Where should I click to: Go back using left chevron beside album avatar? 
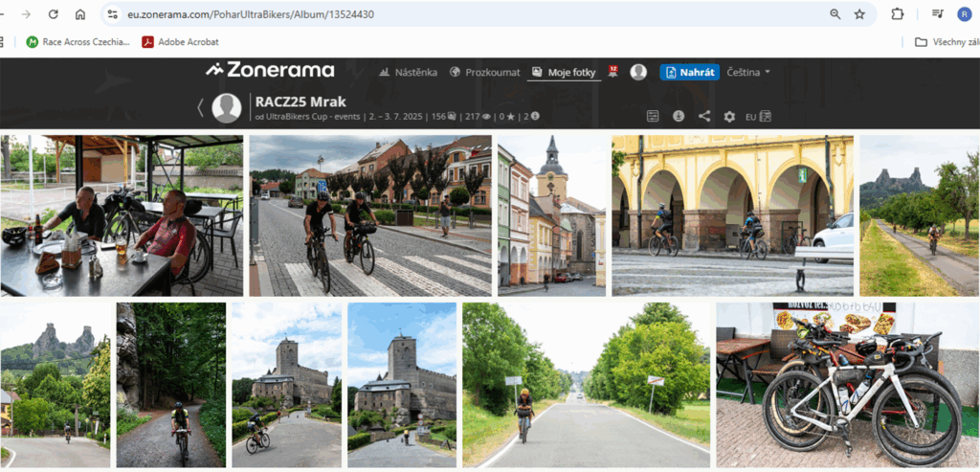200,108
